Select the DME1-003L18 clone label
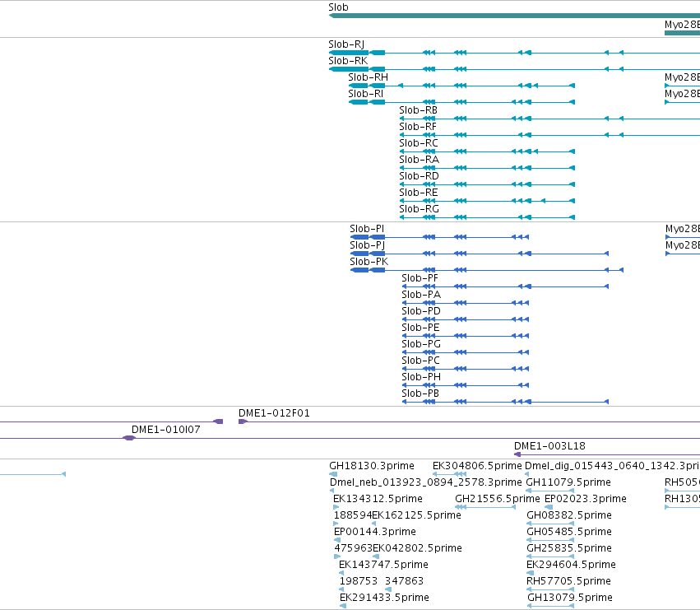Image resolution: width=700 pixels, height=610 pixels. pos(549,446)
